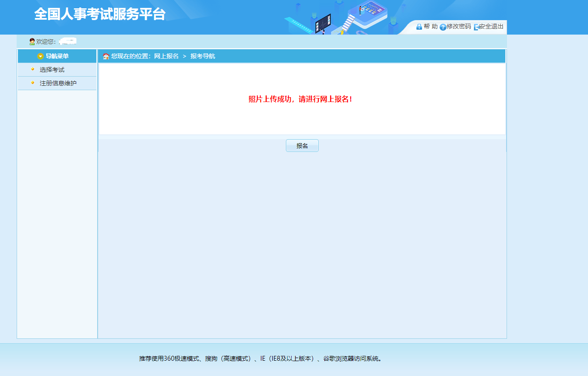Image resolution: width=588 pixels, height=376 pixels.
Task: Click the lock icon beside 帮助
Action: [419, 27]
